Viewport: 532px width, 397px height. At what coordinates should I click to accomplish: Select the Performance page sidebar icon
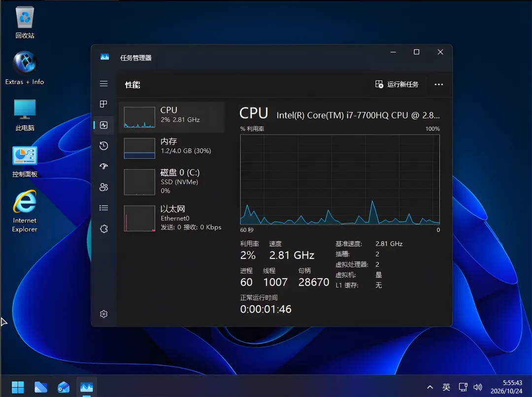tap(104, 125)
